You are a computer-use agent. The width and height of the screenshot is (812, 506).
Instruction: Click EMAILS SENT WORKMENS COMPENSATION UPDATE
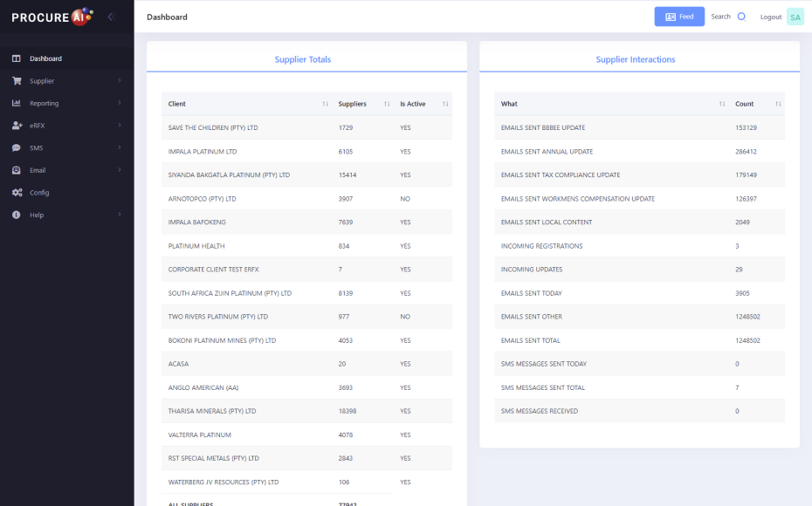577,199
